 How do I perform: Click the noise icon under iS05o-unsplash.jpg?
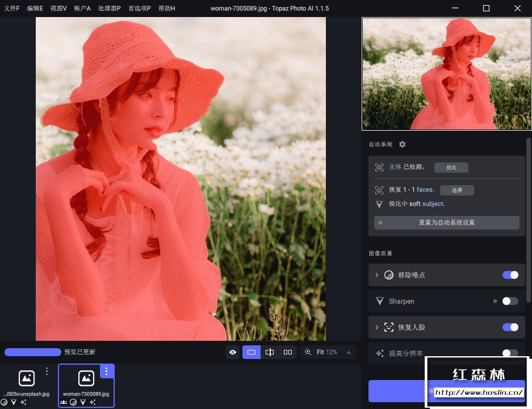tap(4, 402)
